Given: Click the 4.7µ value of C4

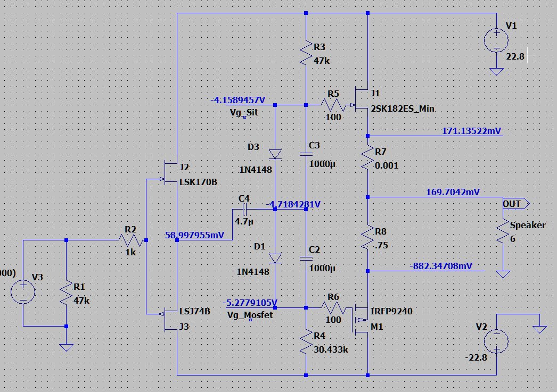Looking at the screenshot, I should 244,222.
